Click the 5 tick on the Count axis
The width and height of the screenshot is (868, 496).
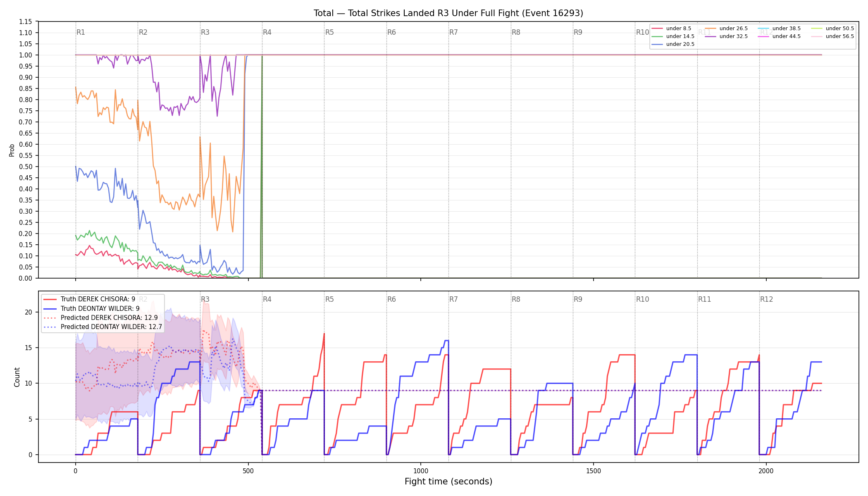[31, 419]
